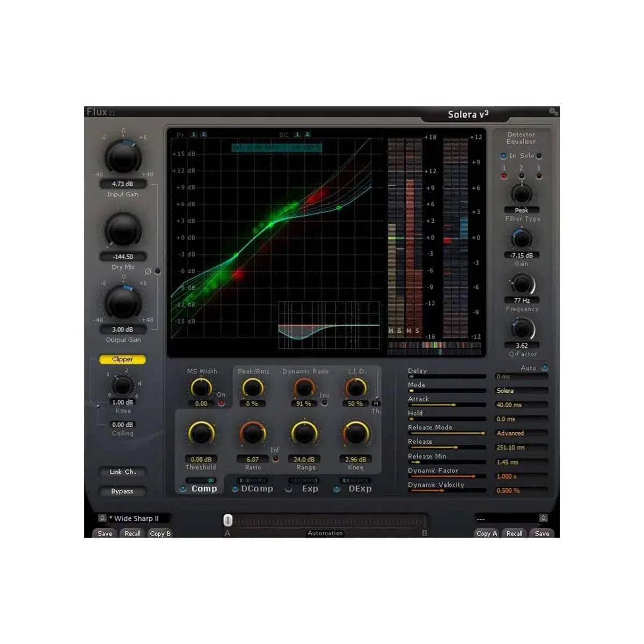Viewport: 644px width, 644px height.
Task: Click the SC sidechain display icon
Action: [298, 135]
